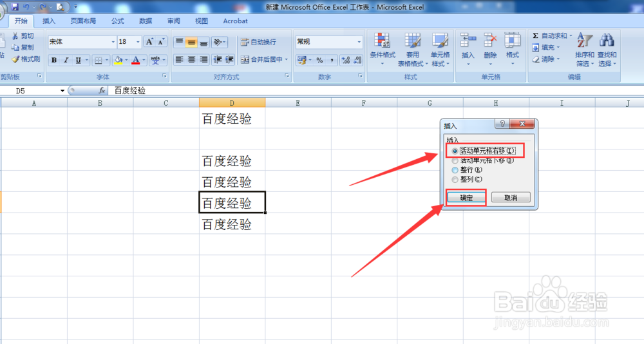This screenshot has height=344, width=644.
Task: Open Font group dialog launcher
Action: 164,76
